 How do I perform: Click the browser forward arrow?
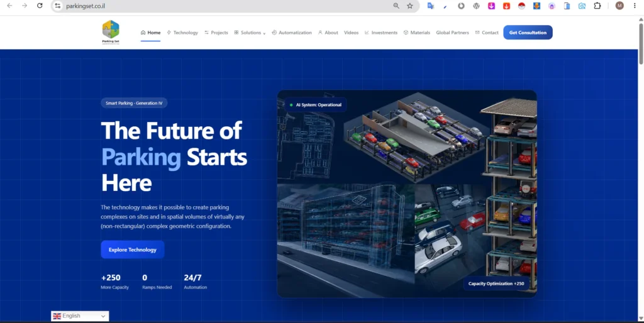point(25,6)
